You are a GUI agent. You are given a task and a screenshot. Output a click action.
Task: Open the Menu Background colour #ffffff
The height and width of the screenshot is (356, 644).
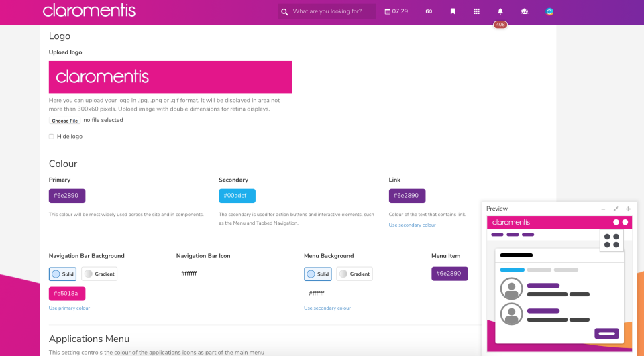[316, 294]
